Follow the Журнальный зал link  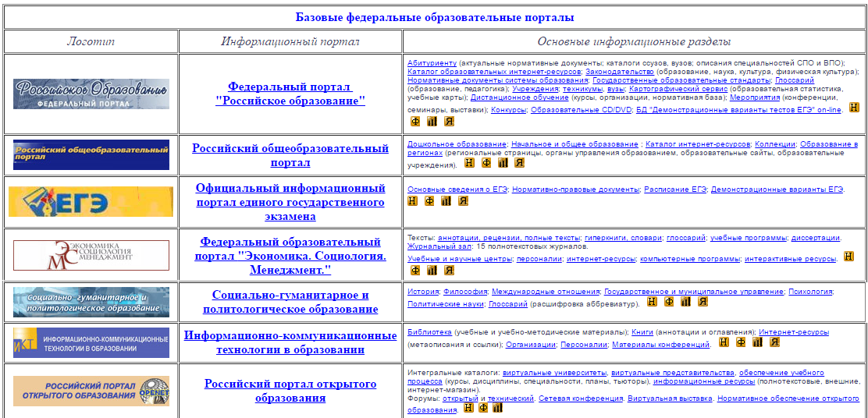(439, 246)
